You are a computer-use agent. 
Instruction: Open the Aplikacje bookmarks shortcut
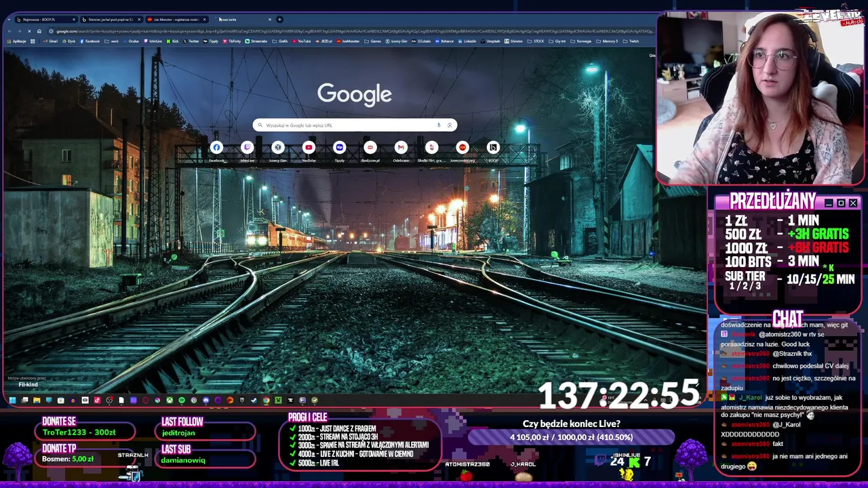(16, 41)
